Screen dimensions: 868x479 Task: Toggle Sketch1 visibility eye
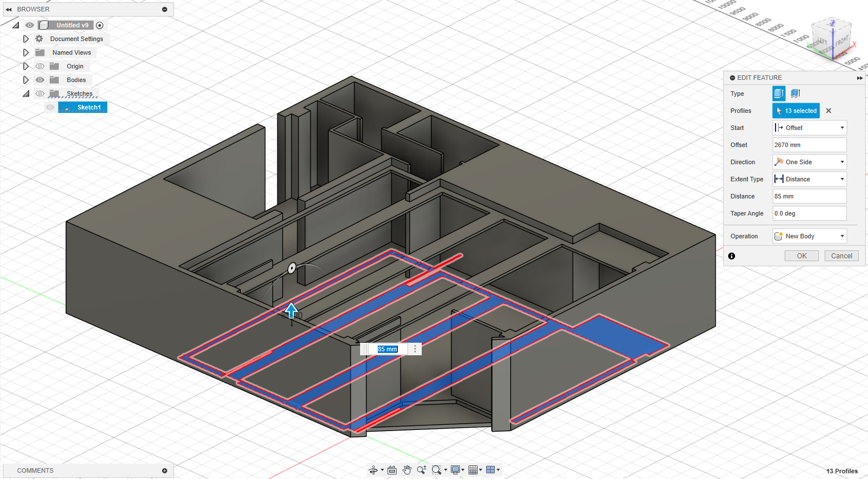50,107
